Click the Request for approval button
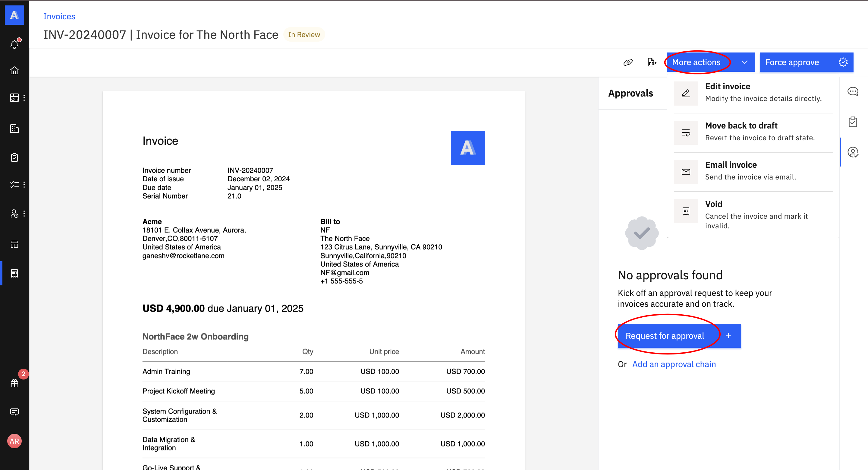This screenshot has height=470, width=868. 665,336
